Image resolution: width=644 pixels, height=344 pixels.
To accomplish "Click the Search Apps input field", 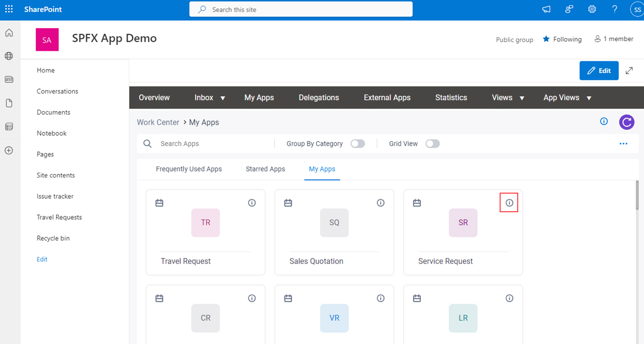I will pos(214,144).
